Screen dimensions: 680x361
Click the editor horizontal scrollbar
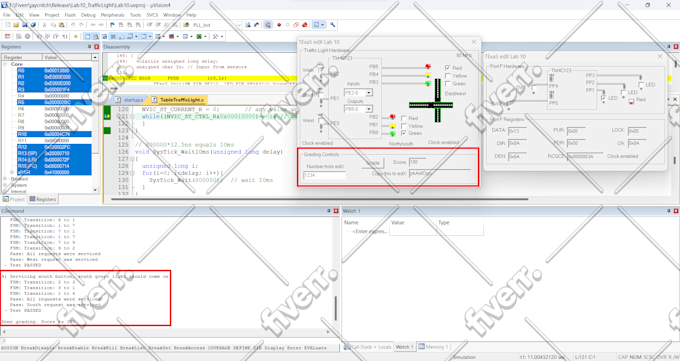(320, 199)
